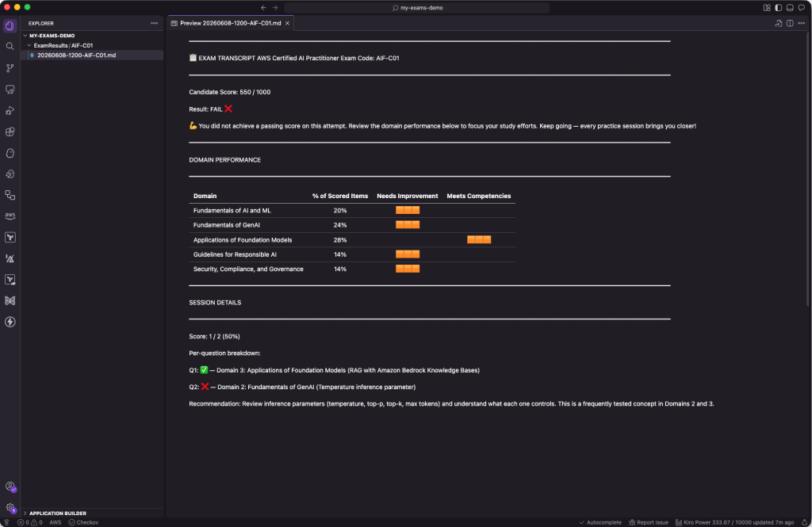The height and width of the screenshot is (527, 812).
Task: Click Checkov in the status bar
Action: pos(83,522)
